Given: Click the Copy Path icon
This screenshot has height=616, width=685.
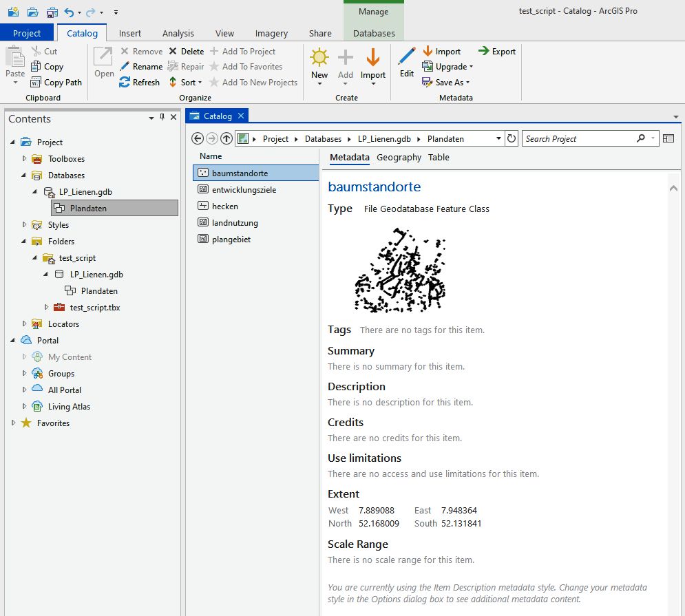Looking at the screenshot, I should [36, 83].
